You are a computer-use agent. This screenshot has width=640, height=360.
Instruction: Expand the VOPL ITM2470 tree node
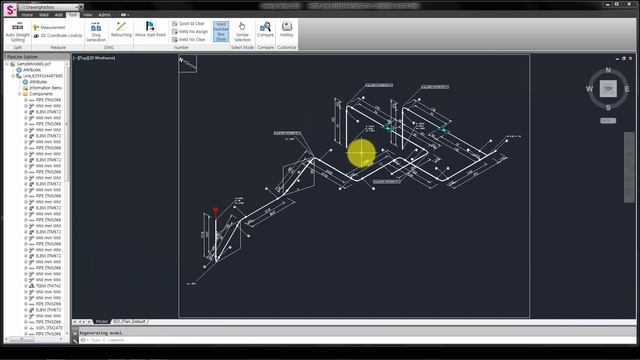click(x=25, y=328)
